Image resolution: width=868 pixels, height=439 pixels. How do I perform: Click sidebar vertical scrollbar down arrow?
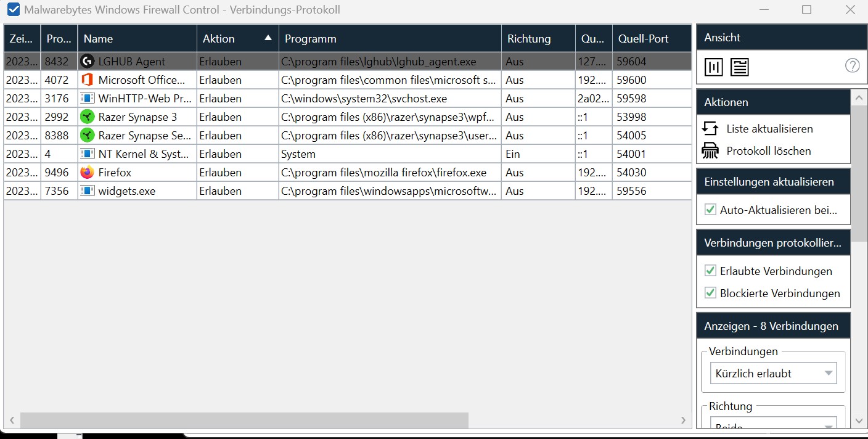[x=859, y=421]
